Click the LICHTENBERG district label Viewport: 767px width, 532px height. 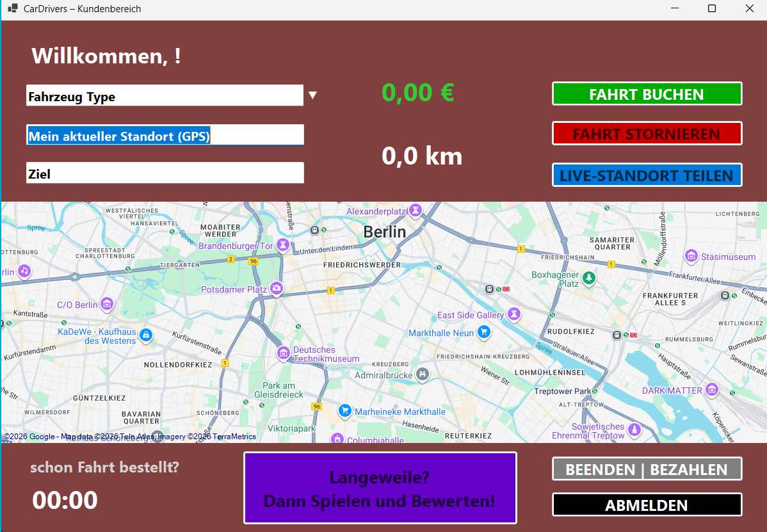[x=738, y=214]
